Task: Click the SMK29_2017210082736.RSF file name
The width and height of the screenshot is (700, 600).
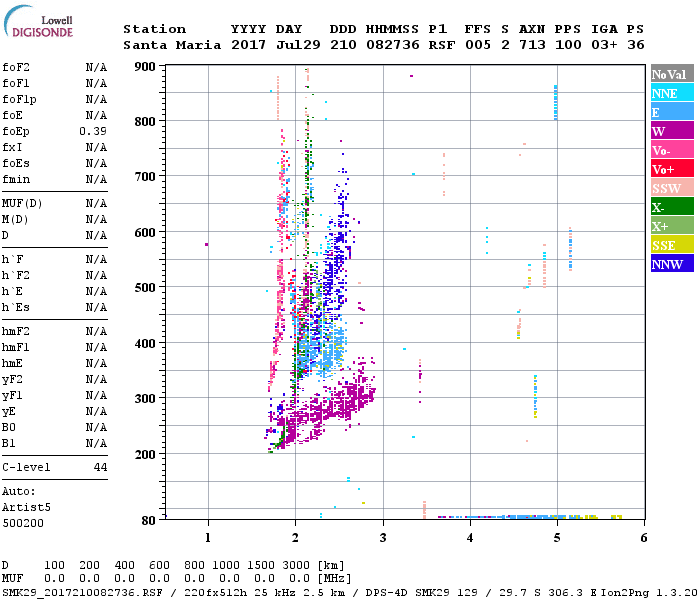Action: (x=82, y=593)
